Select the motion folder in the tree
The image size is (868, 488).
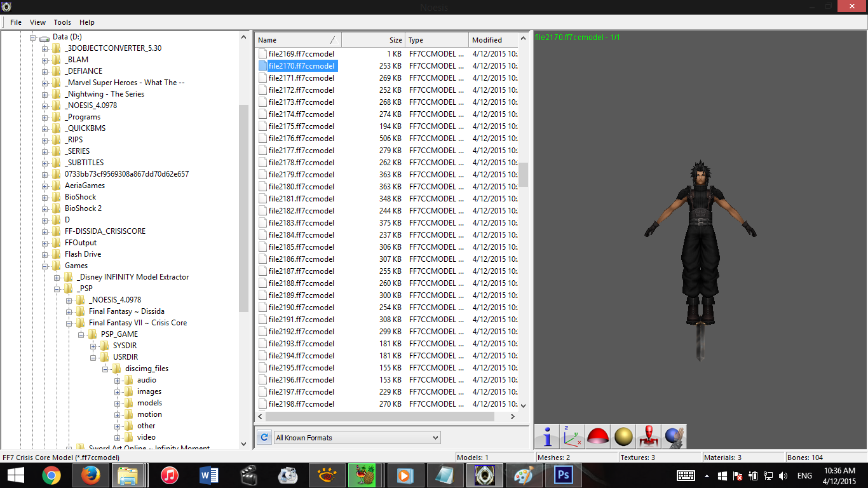[x=149, y=414]
